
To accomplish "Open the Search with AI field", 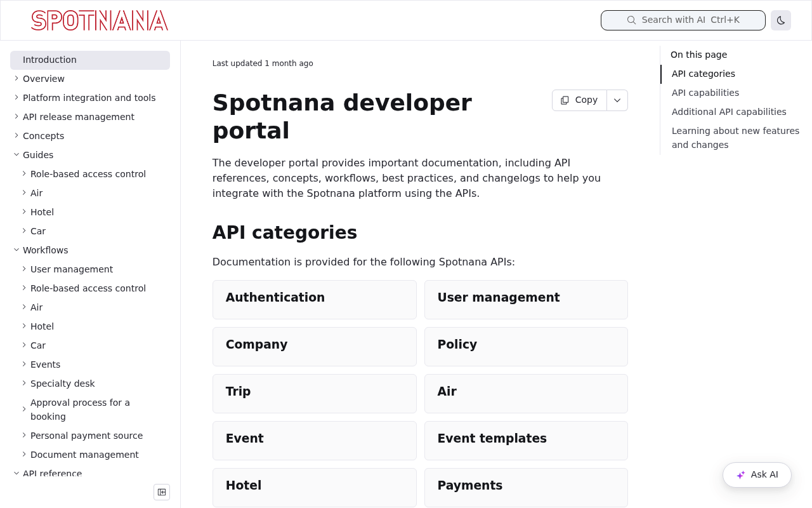I will pyautogui.click(x=683, y=20).
